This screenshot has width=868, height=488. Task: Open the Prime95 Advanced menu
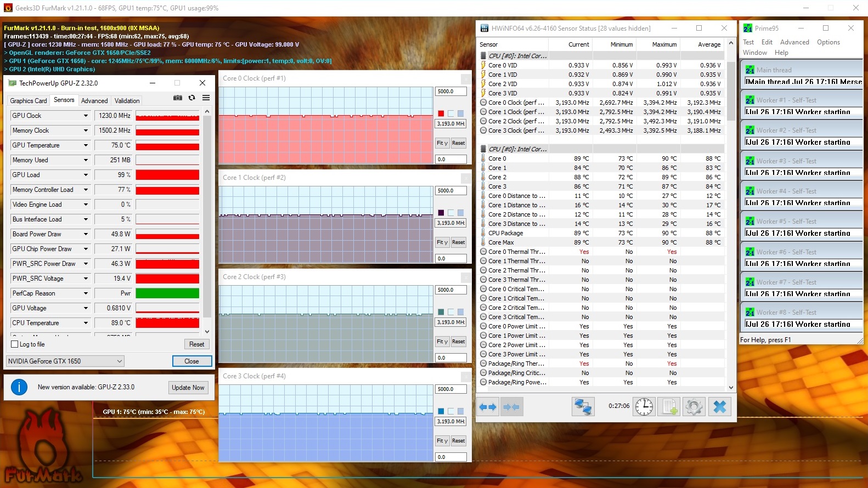(x=794, y=42)
